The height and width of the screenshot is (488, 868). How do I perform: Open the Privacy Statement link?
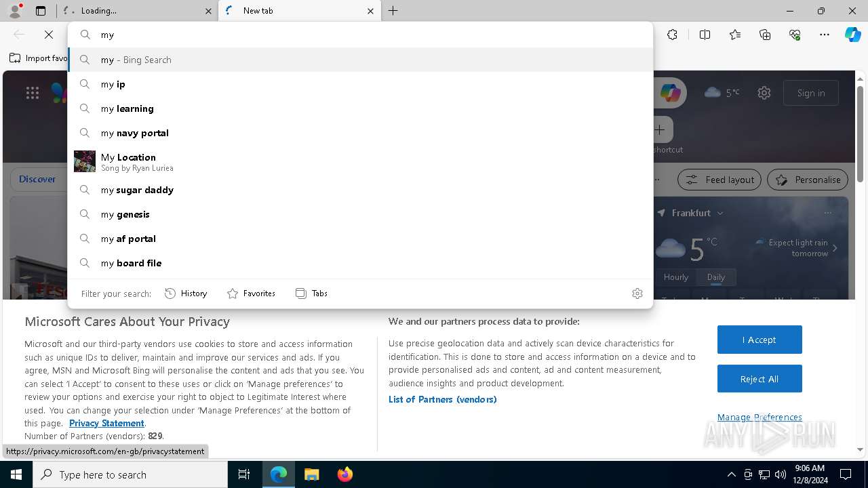pyautogui.click(x=106, y=423)
